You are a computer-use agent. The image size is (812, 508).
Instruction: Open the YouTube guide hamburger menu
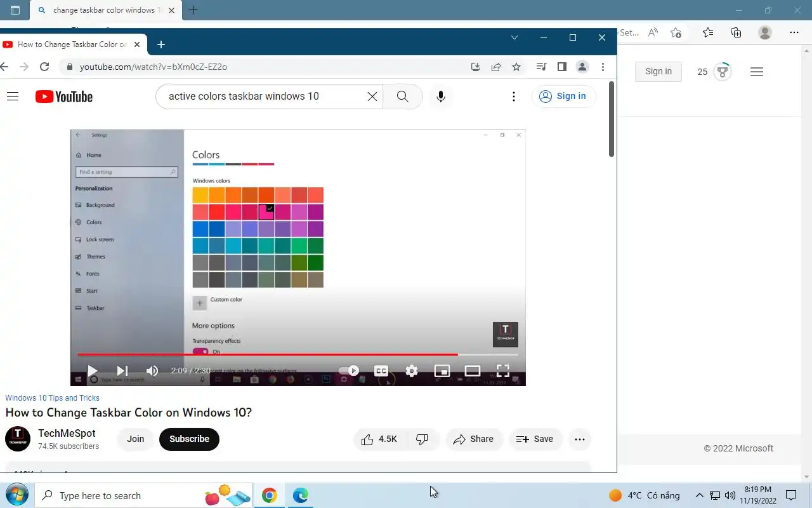coord(13,97)
